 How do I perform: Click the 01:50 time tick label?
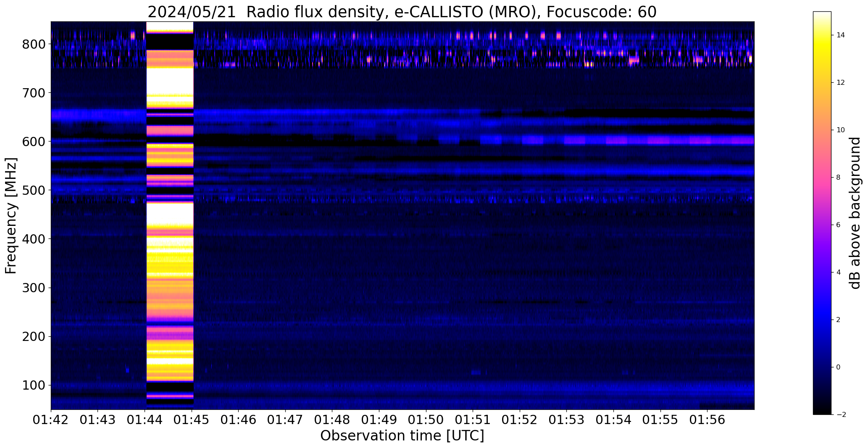426,419
